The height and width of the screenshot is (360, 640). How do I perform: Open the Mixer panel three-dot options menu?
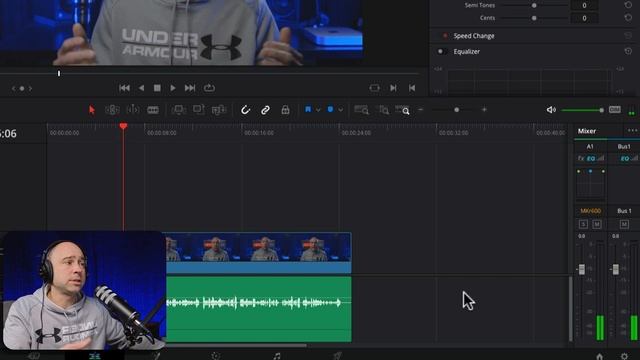(632, 131)
